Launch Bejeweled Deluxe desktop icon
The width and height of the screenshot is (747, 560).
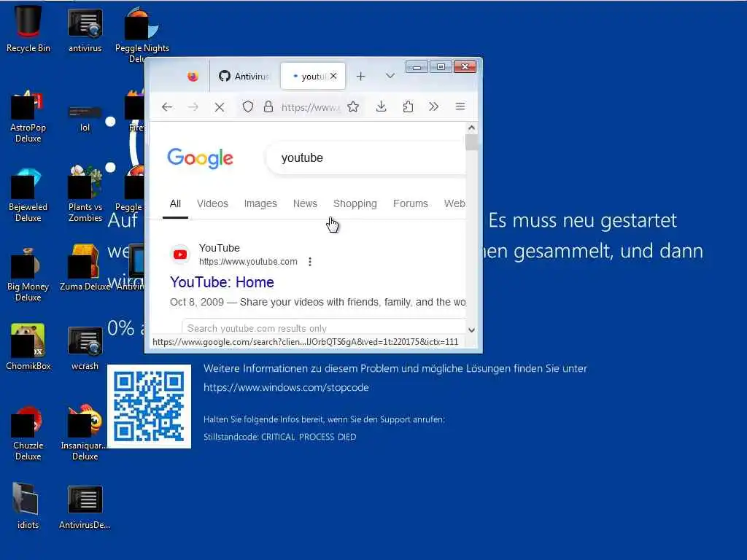[28, 196]
